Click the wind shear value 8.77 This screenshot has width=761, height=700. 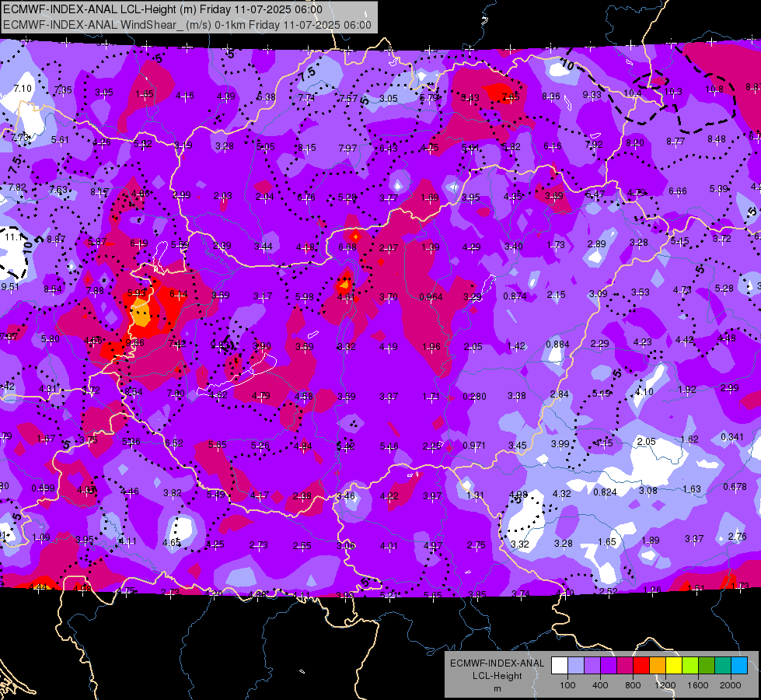(x=675, y=142)
